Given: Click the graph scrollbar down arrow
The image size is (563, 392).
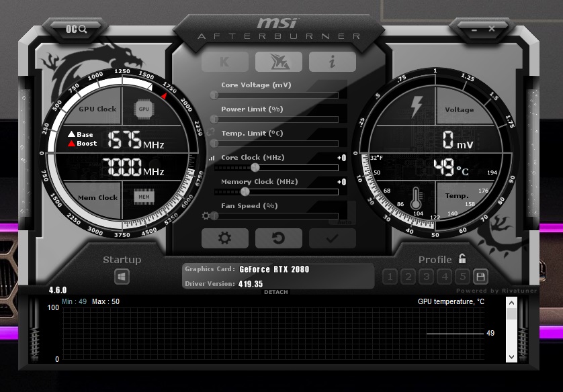Looking at the screenshot, I should [x=512, y=357].
